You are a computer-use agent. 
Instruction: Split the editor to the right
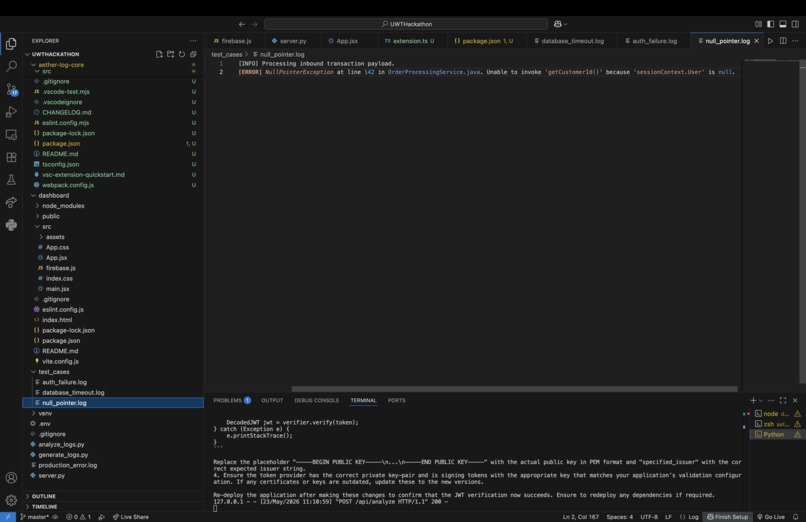(783, 41)
